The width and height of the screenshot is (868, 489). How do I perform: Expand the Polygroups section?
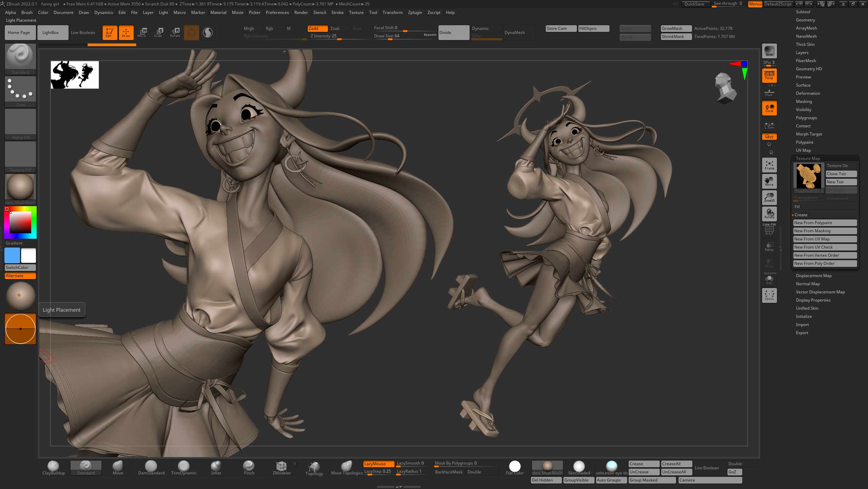(806, 118)
